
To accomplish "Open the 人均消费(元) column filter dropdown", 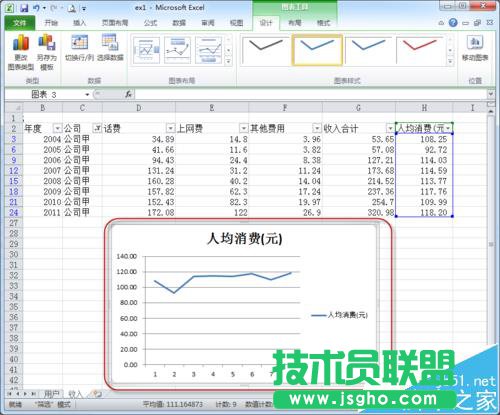I will coord(448,128).
